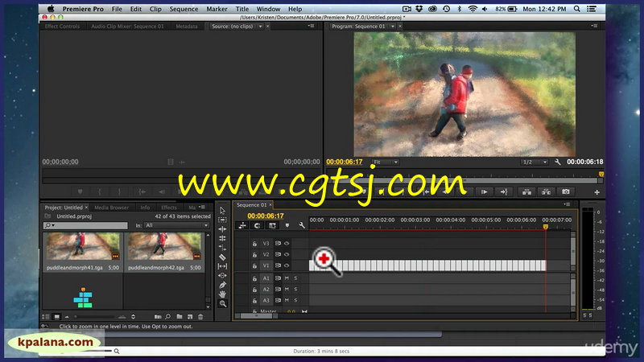Toggle V1 track output eye
This screenshot has width=644, height=362.
287,265
